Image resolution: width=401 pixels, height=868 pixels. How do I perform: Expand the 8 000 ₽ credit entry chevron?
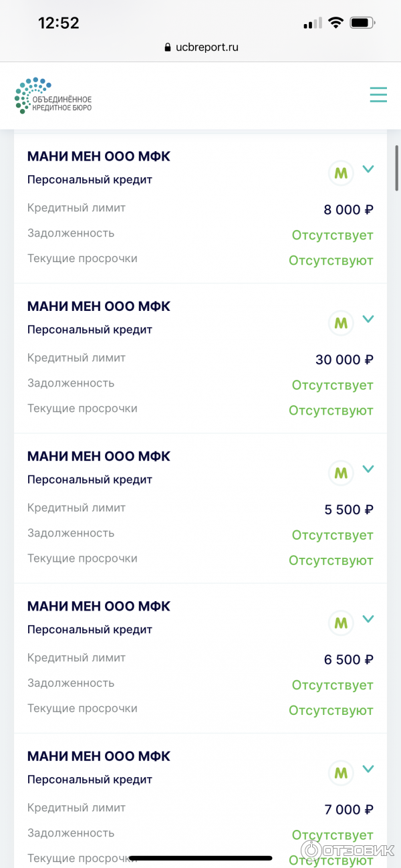tap(368, 169)
